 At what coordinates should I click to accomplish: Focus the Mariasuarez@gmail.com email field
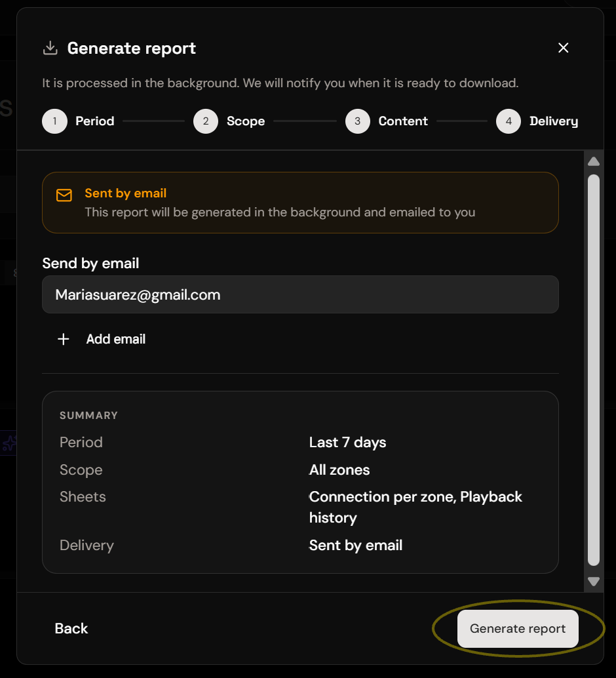[300, 294]
